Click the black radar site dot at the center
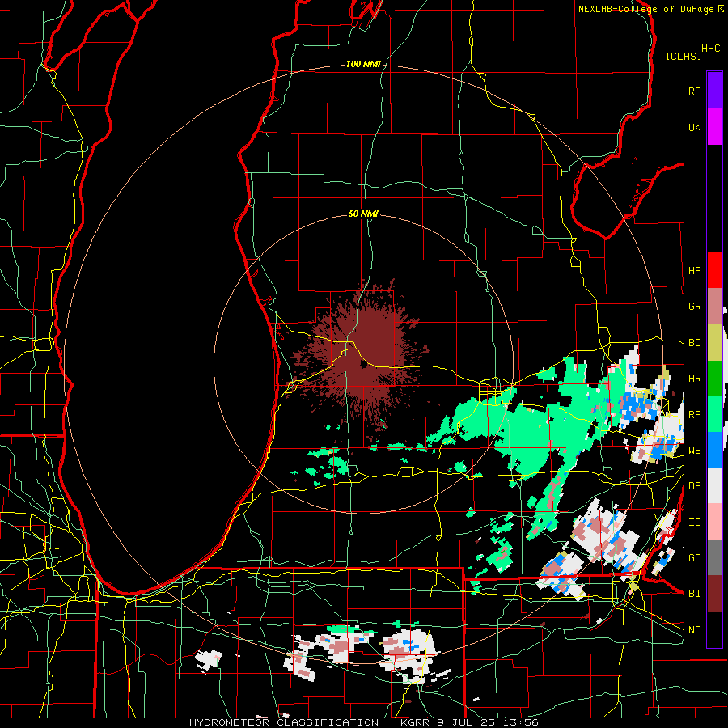 tap(363, 365)
